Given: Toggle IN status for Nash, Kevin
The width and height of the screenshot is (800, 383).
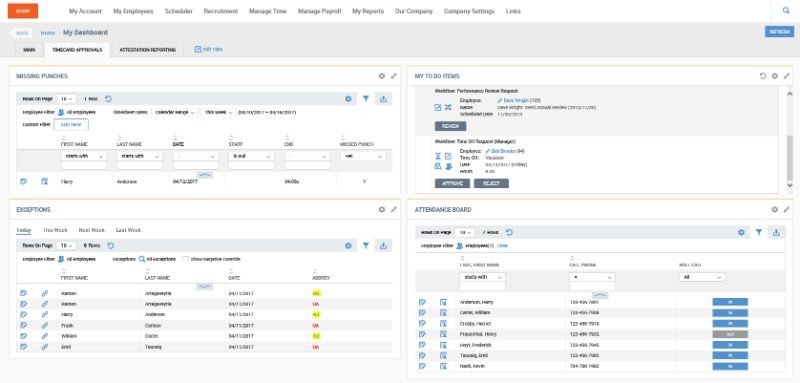Looking at the screenshot, I should click(x=730, y=367).
